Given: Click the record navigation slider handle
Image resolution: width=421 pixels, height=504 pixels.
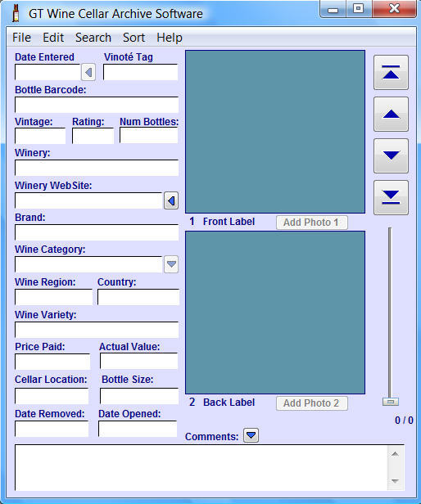Looking at the screenshot, I should 391,402.
